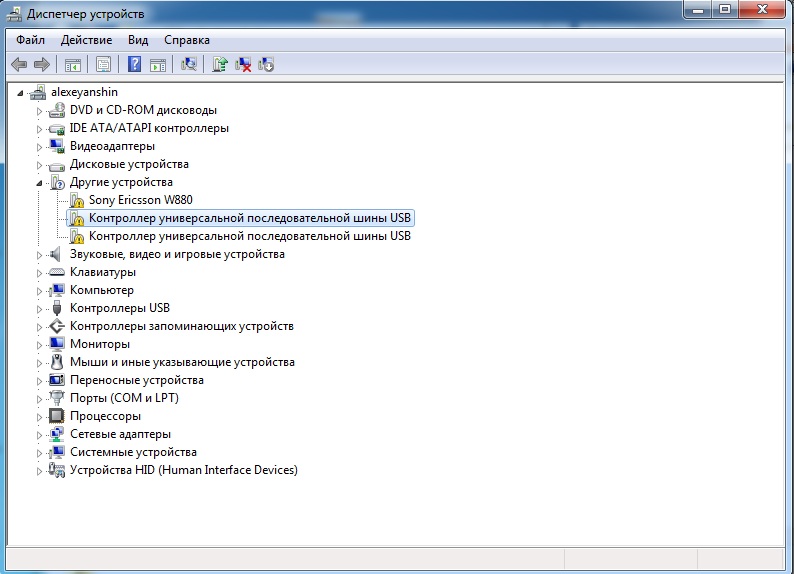This screenshot has width=794, height=574.
Task: Click the Disable device down-arrow icon
Action: (266, 64)
